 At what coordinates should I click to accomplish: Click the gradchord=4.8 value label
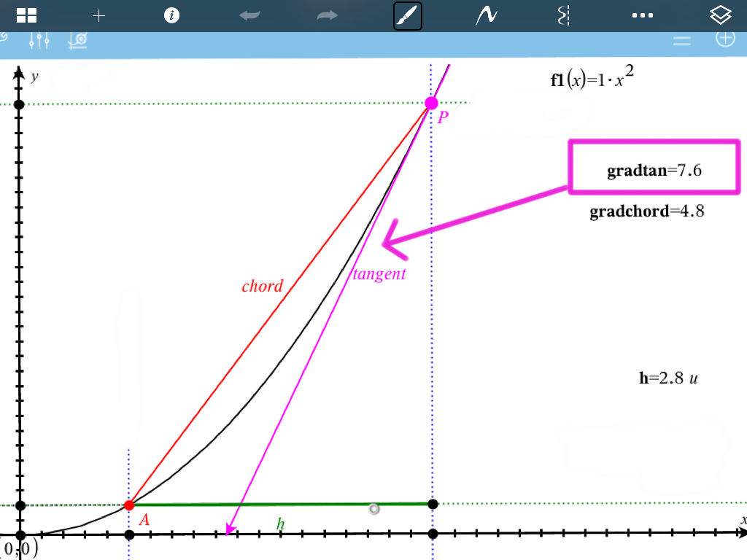coord(646,211)
